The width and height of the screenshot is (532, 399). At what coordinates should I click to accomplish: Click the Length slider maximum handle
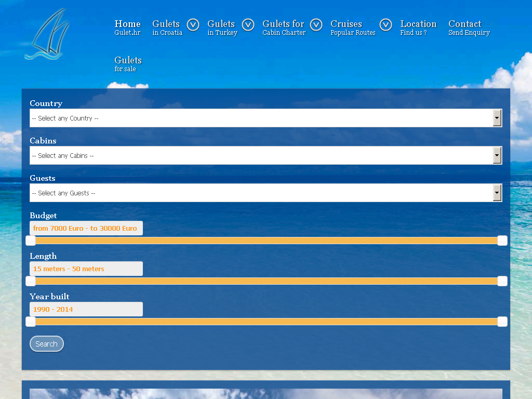tap(502, 281)
